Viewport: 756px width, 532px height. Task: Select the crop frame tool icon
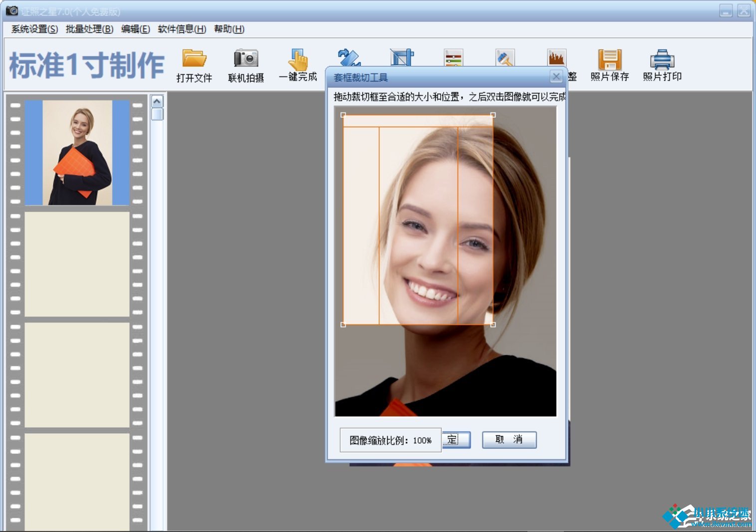[402, 57]
